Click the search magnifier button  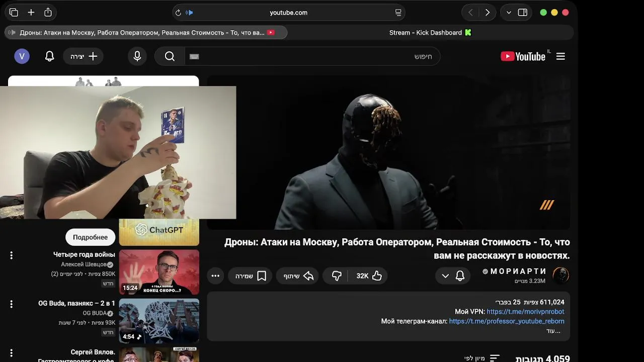tap(170, 56)
